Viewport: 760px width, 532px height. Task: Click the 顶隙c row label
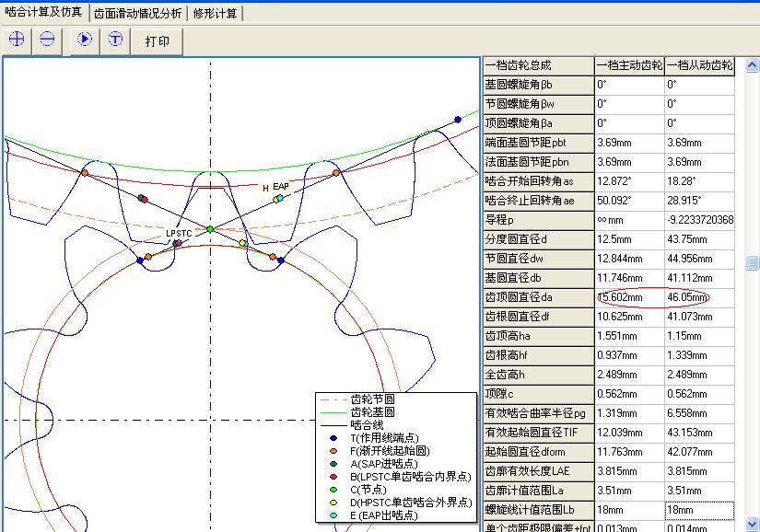pos(539,395)
